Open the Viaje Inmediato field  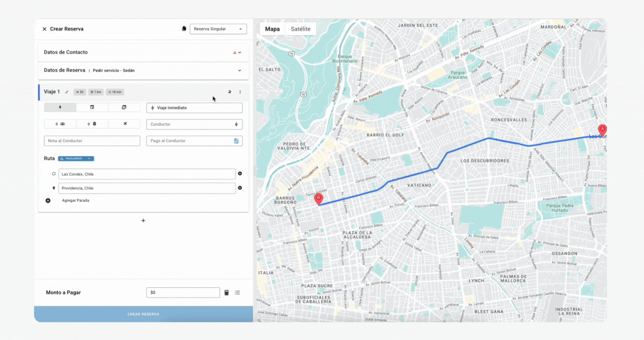pos(194,108)
